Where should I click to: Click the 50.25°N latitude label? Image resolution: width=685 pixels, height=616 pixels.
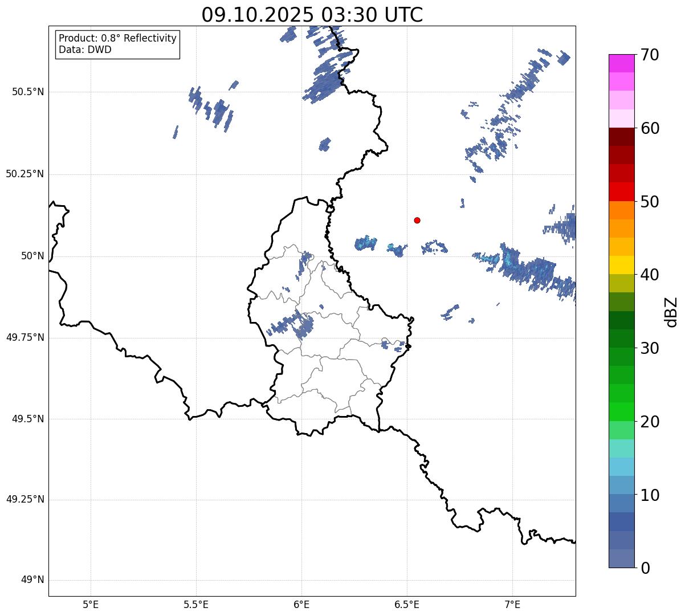point(25,174)
